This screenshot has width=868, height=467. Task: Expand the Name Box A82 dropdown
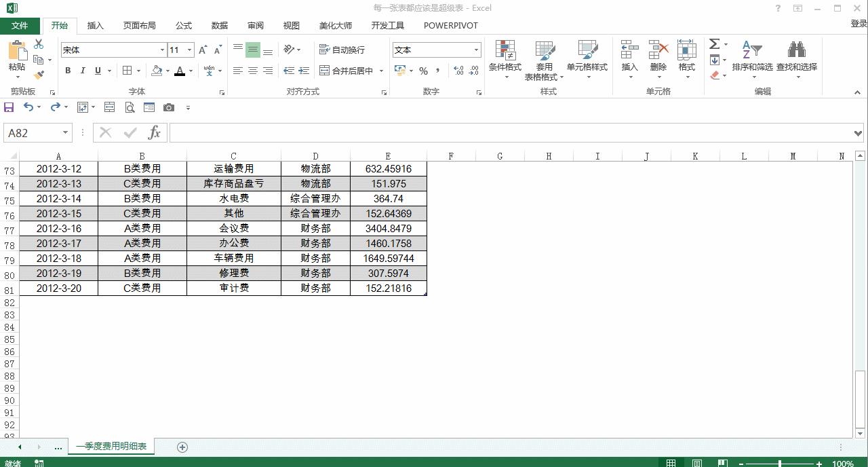coord(65,133)
